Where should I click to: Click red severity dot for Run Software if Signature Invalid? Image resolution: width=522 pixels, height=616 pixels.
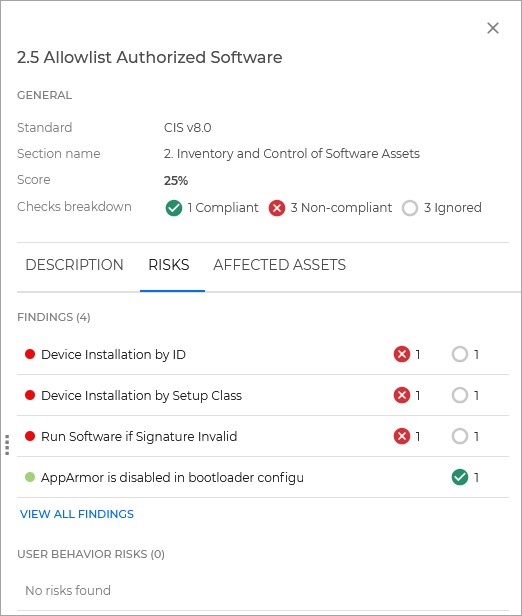[x=30, y=436]
